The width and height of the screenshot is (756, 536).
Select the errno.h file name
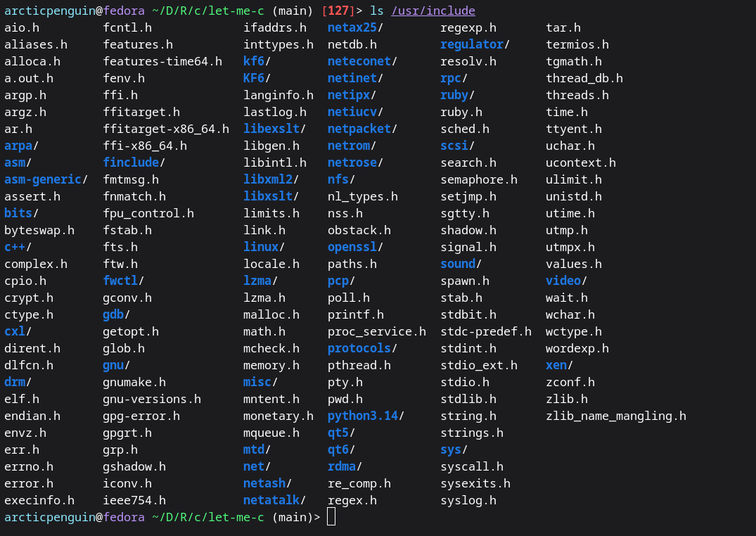(x=29, y=466)
